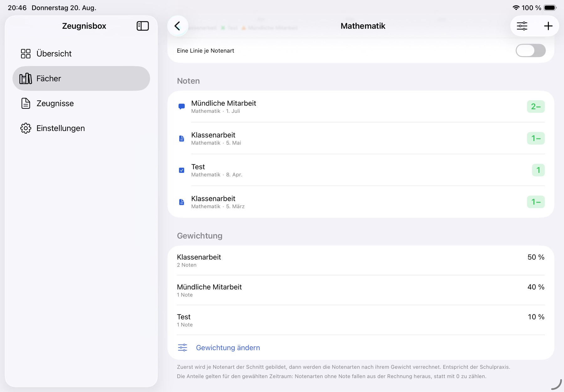Click the Noten section heading
Image resolution: width=564 pixels, height=392 pixels.
[x=188, y=81]
